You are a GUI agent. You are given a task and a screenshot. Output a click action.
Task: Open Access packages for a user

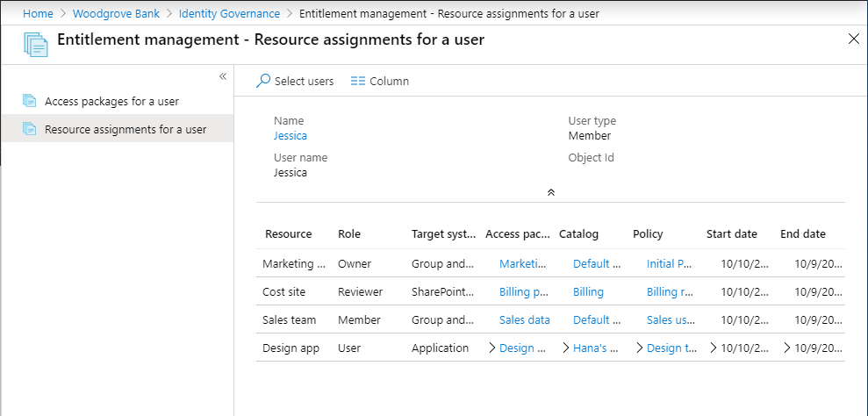tap(111, 101)
